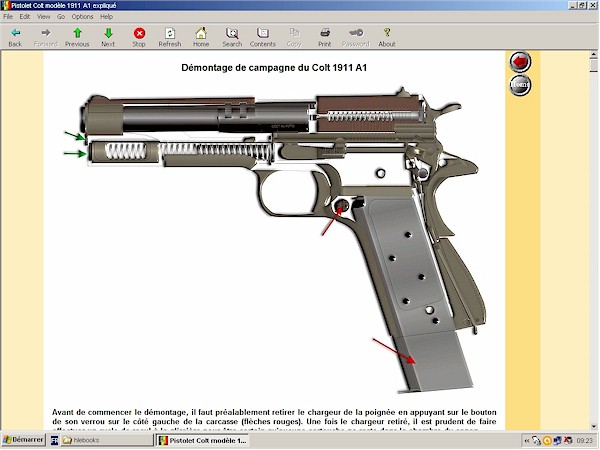Click the Colt 1911 cutaway diagram image

click(276, 240)
